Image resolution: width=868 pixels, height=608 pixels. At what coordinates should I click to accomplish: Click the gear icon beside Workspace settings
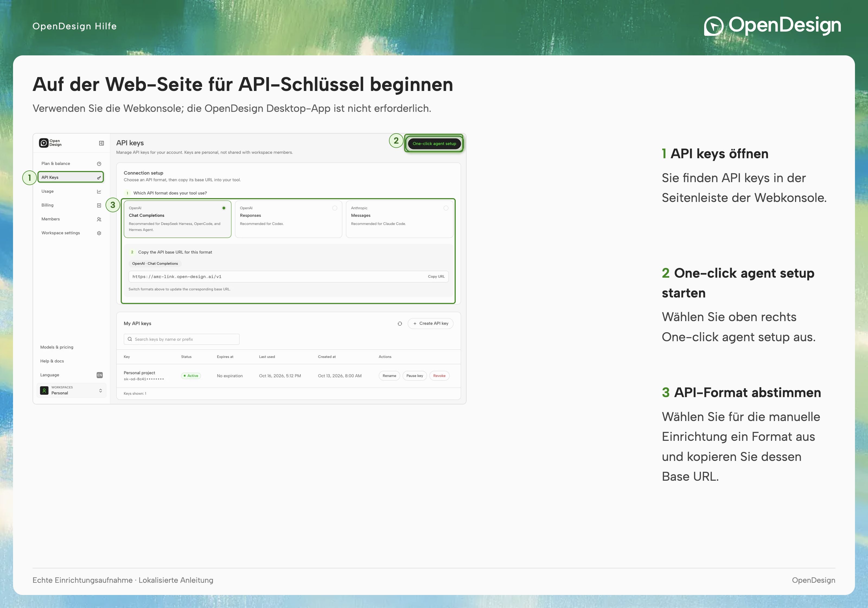(x=99, y=233)
